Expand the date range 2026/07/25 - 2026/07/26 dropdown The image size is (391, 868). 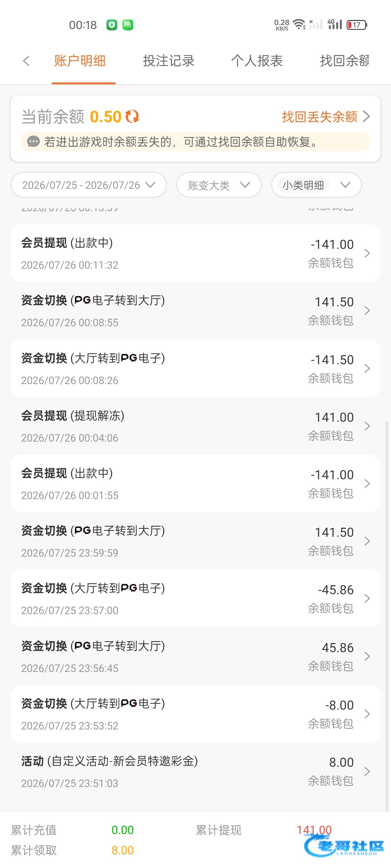[89, 185]
